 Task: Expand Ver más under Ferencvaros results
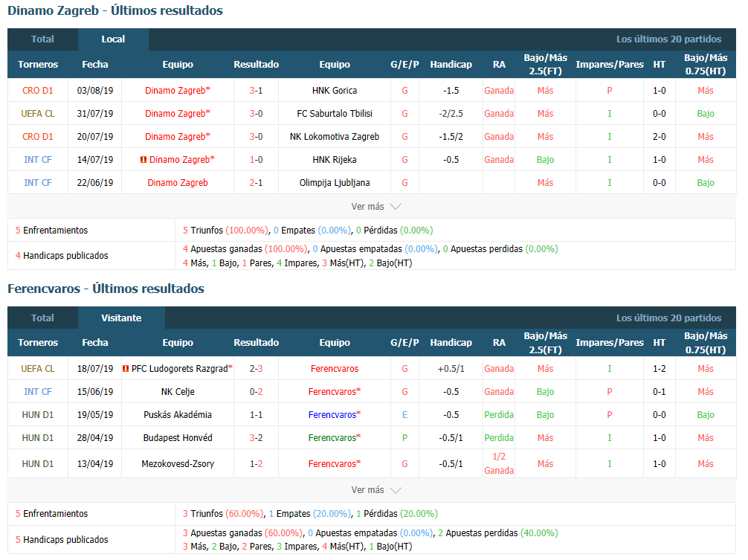tap(376, 490)
